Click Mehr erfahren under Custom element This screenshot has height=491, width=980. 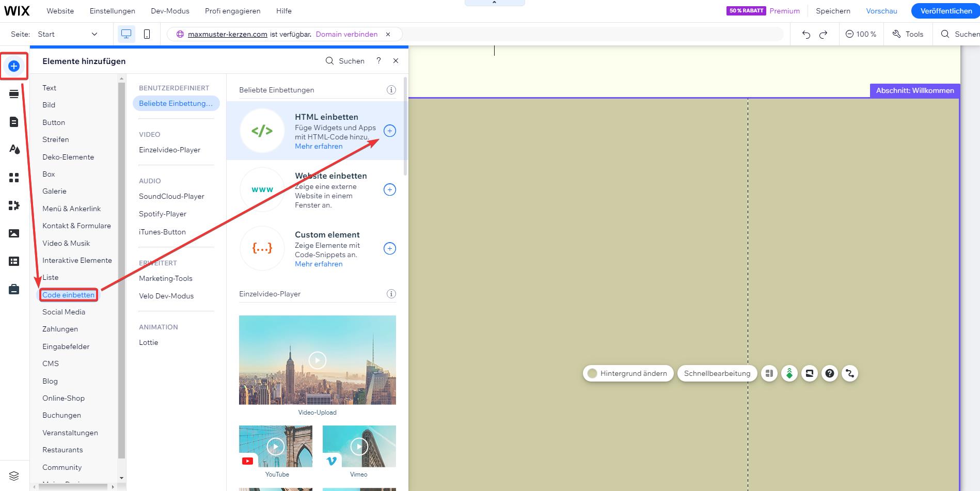point(319,264)
